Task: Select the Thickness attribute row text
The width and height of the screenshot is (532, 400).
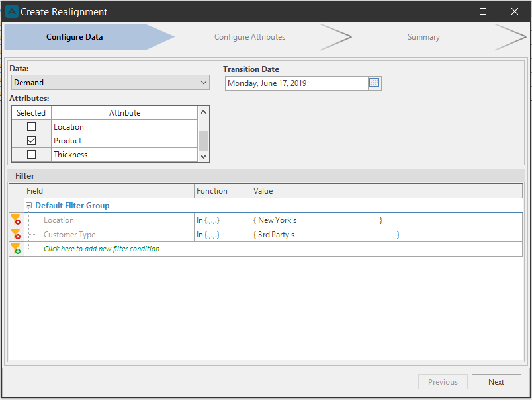Action: tap(71, 155)
